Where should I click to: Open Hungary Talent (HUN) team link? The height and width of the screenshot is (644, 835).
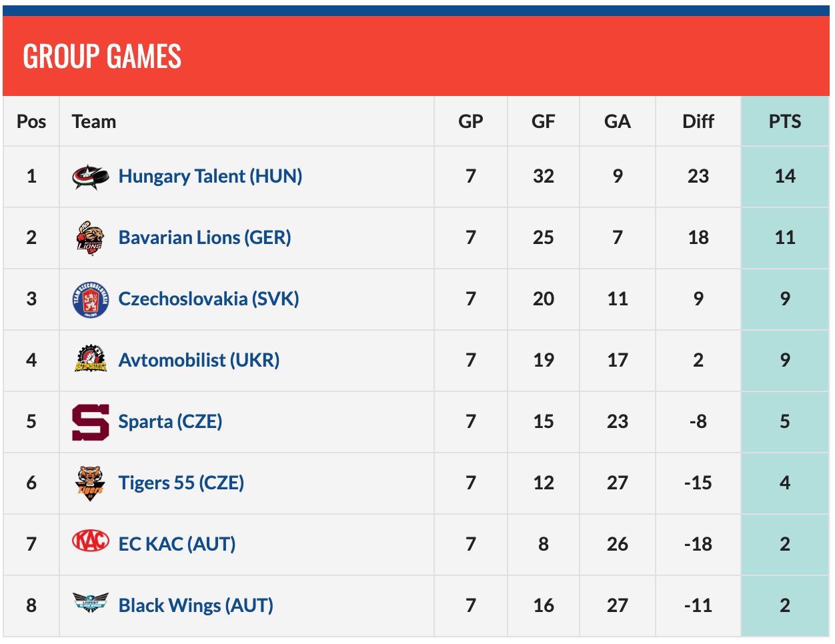click(x=210, y=177)
